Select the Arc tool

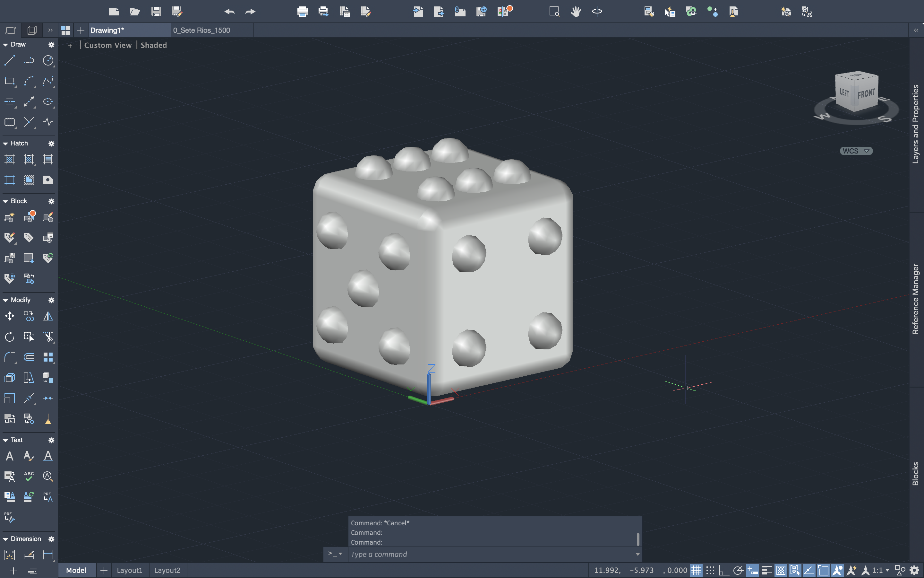point(29,81)
